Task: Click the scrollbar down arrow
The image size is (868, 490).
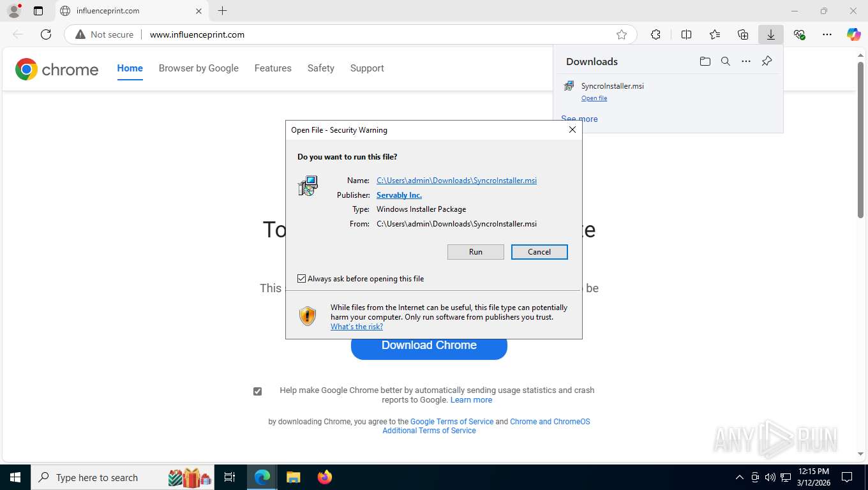Action: (x=861, y=454)
